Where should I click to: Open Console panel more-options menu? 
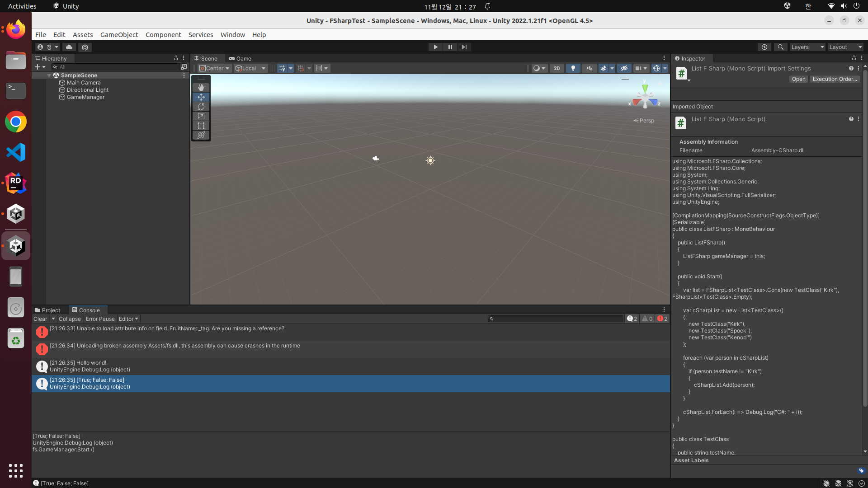click(x=664, y=310)
